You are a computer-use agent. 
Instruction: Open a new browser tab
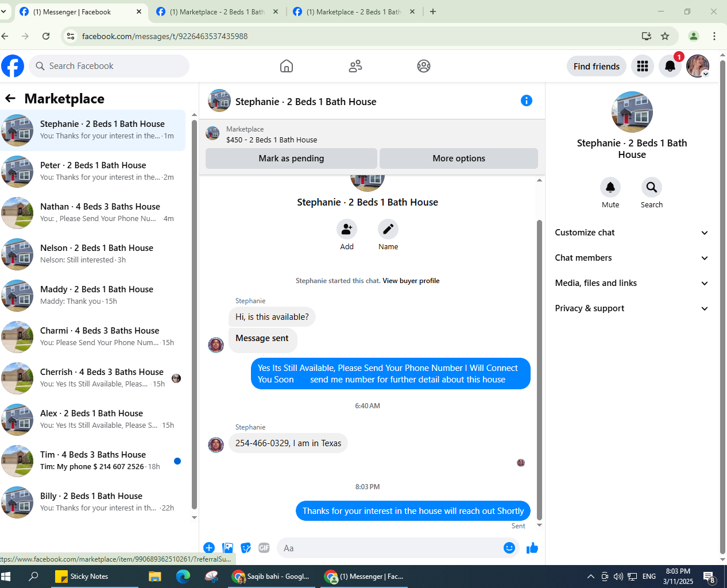(x=433, y=11)
